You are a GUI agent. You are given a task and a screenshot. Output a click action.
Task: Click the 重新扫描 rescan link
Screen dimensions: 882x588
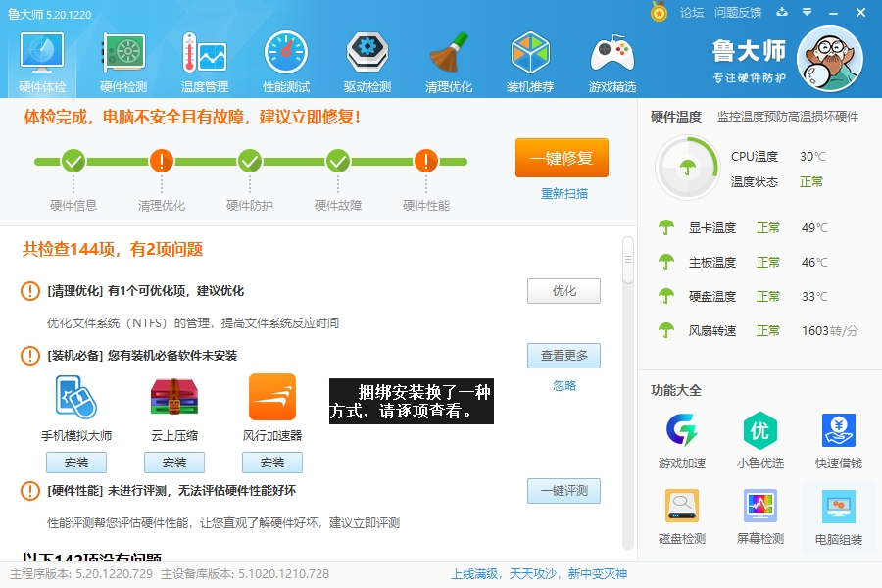click(x=564, y=193)
